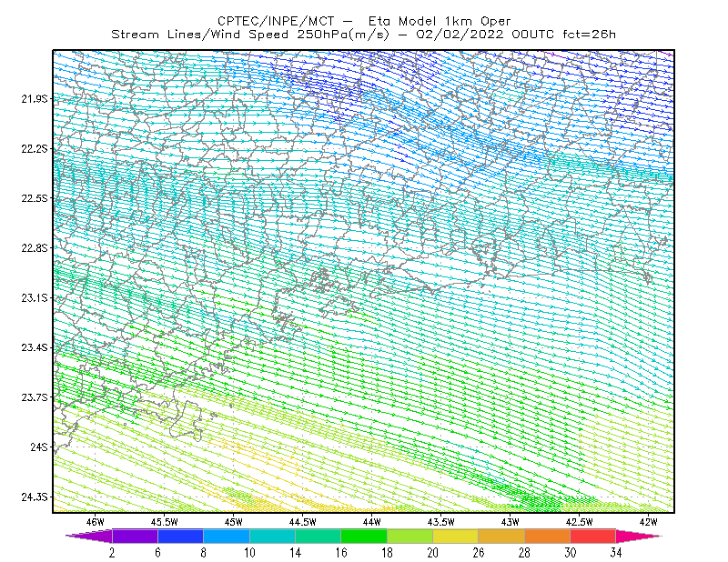728x562 pixels.
Task: Click the colorbar value 10
Action: 249,553
